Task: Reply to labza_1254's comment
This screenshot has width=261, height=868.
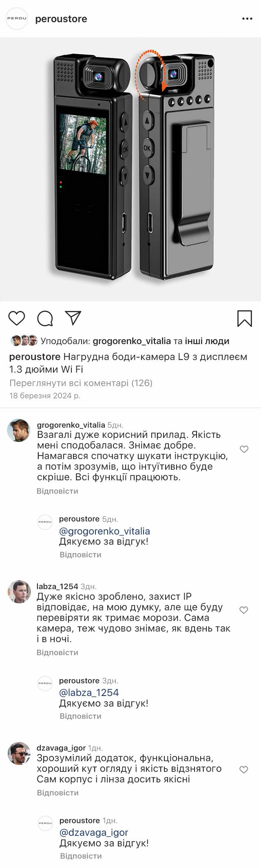Action: coord(58,652)
